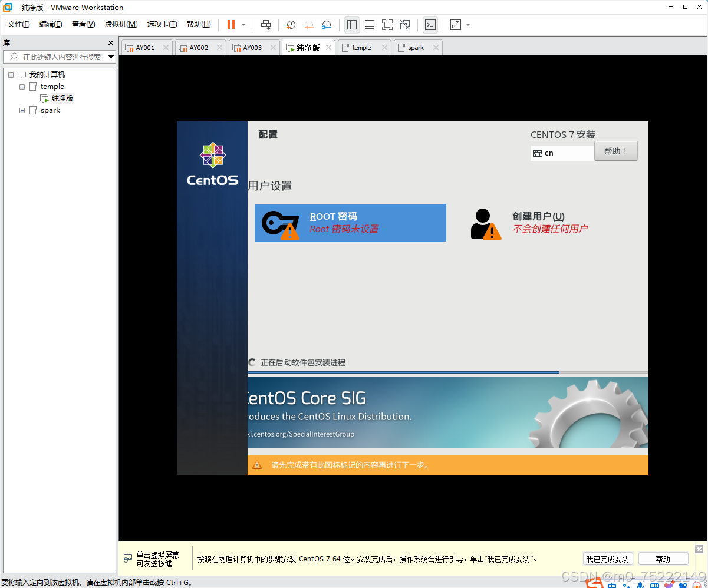Click the Sogou input method S icon
Screen dimensions: 708x588
coord(595,583)
